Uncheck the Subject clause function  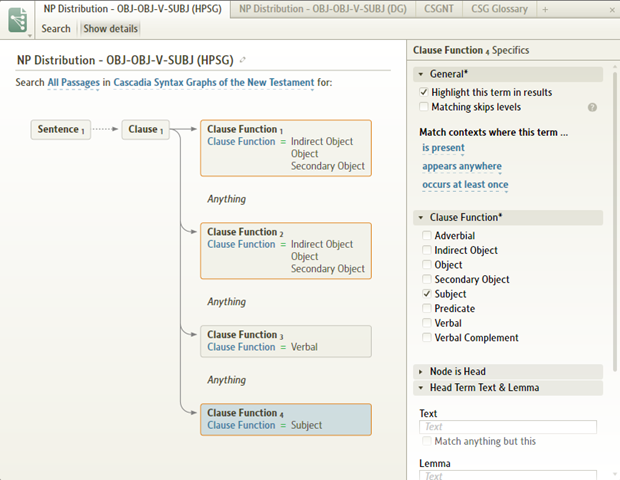[x=427, y=295]
